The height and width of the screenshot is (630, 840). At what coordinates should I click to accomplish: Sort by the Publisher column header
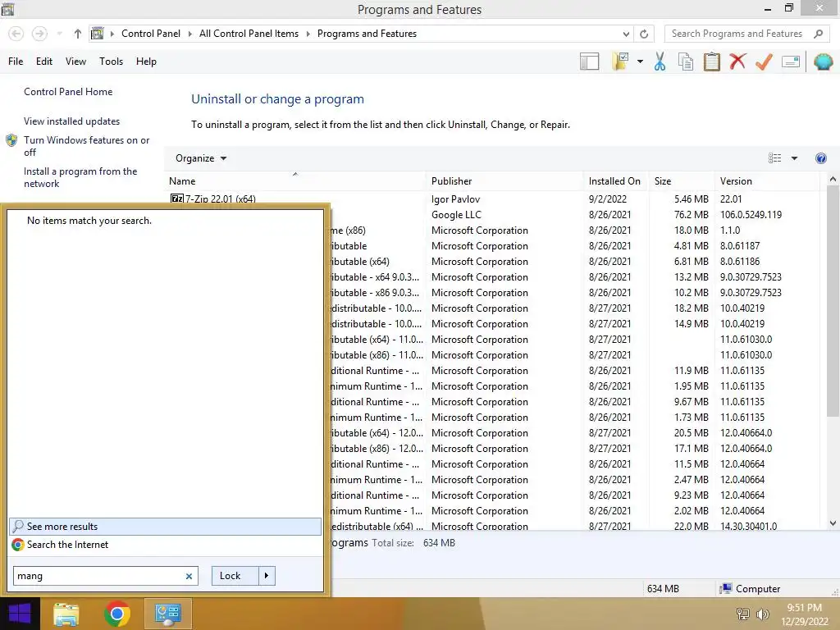click(x=504, y=181)
